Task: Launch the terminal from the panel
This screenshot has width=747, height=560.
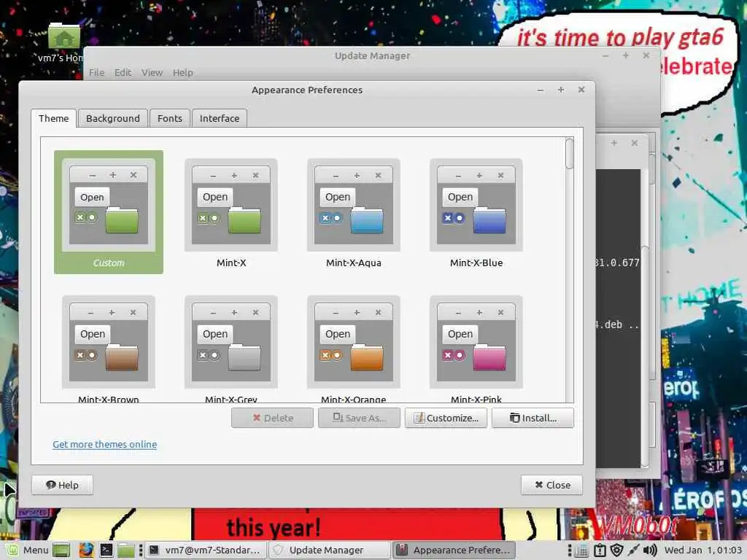Action: pos(107,550)
